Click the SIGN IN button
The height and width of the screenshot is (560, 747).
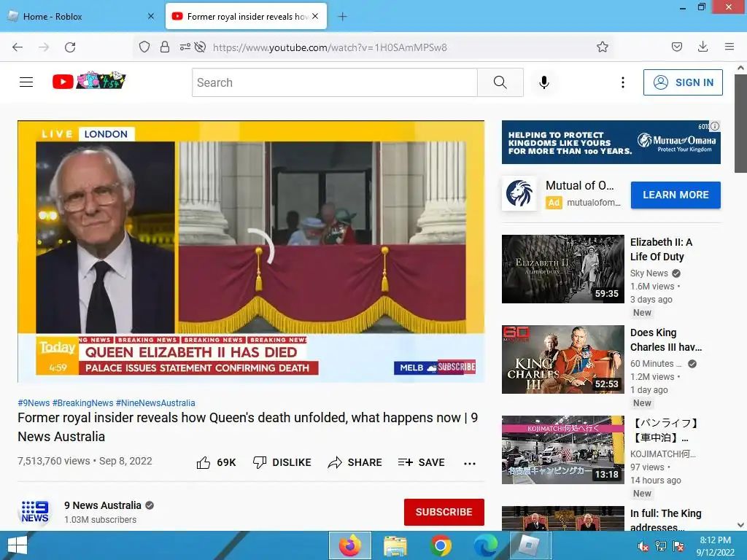[x=683, y=82]
